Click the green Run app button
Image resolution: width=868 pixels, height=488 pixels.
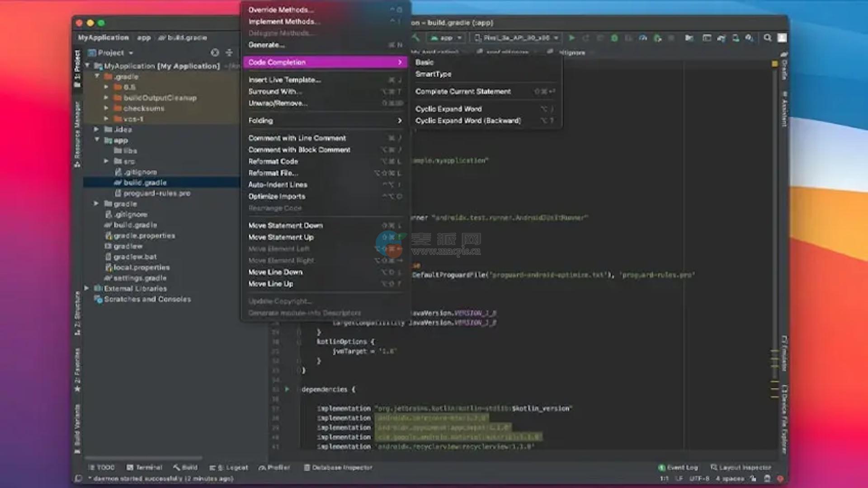[572, 38]
